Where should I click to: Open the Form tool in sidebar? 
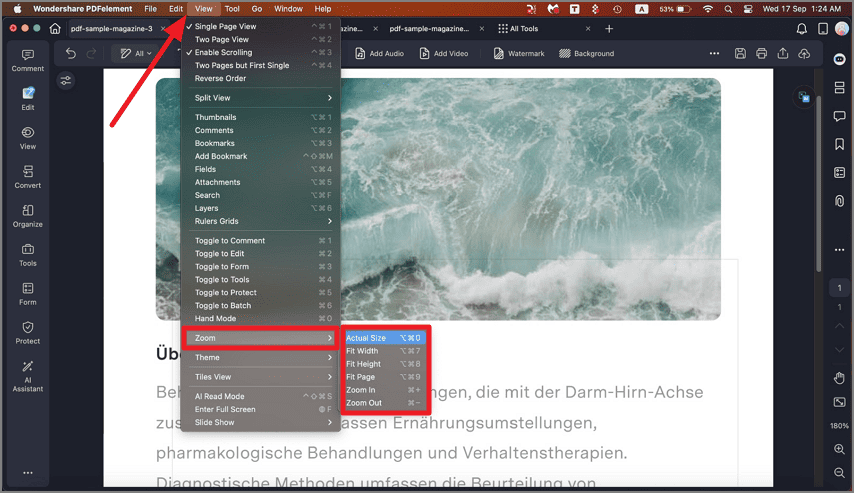coord(28,294)
